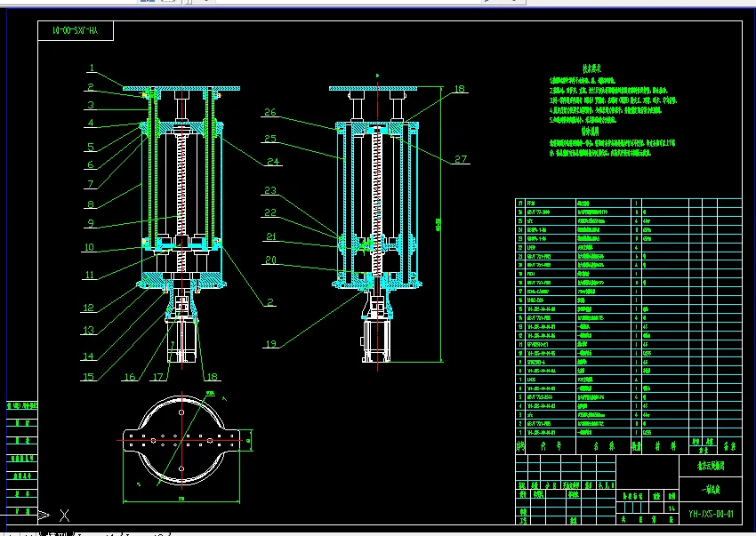Click part callout number 10
756x536 pixels.
click(89, 247)
